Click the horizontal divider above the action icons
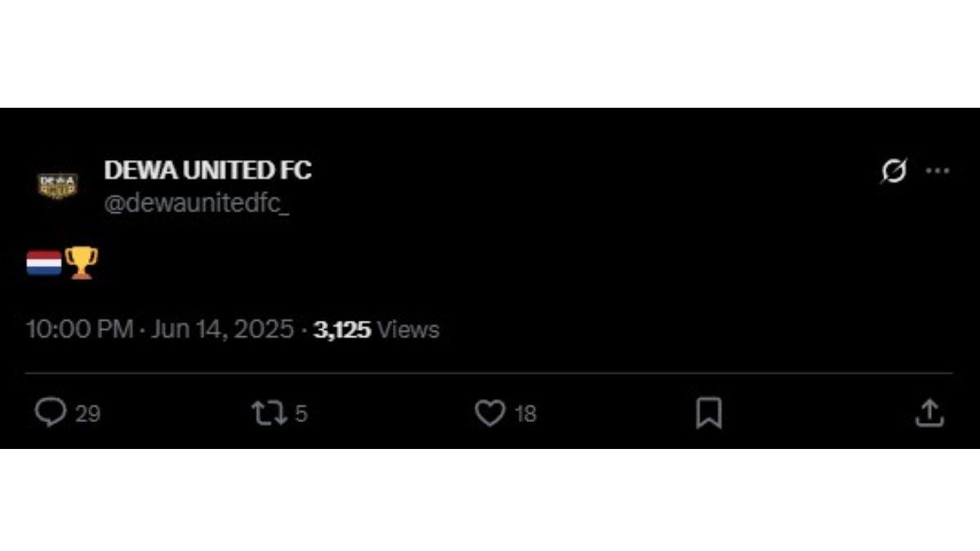980x551 pixels. pyautogui.click(x=488, y=374)
